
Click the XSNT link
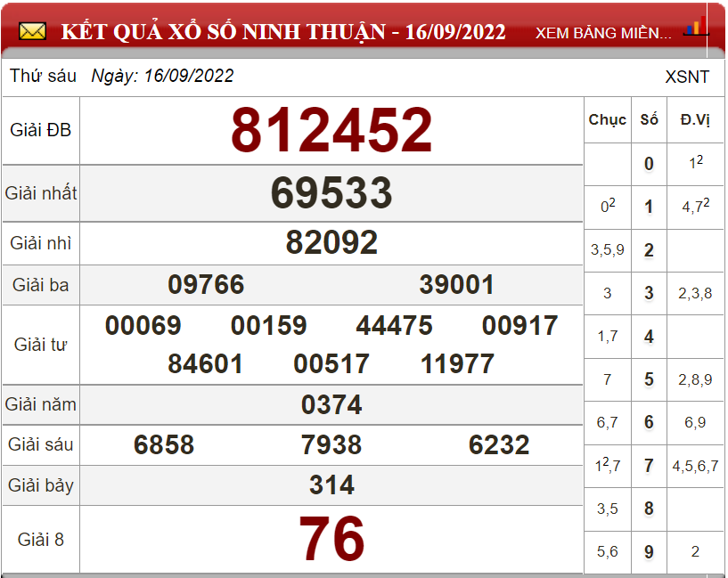tap(687, 77)
